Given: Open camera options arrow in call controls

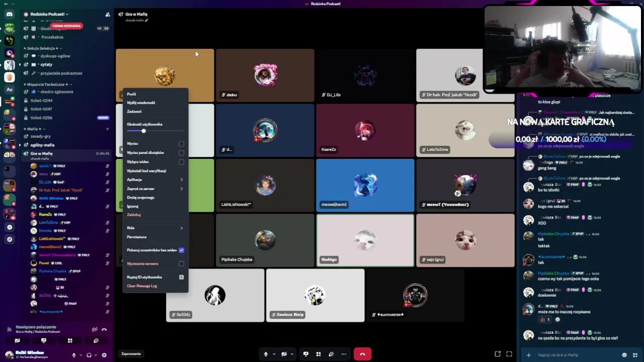Looking at the screenshot, I should tap(292, 354).
